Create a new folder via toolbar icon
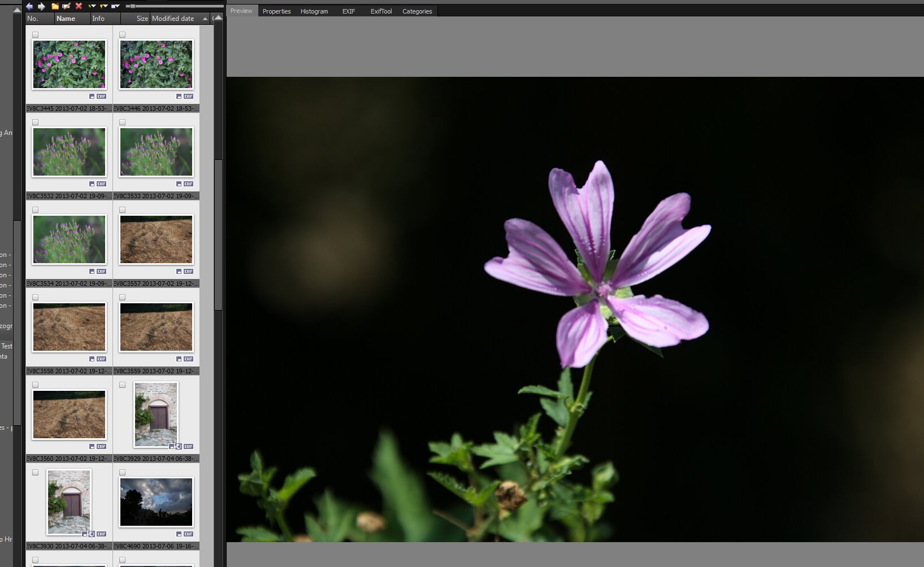Image resolution: width=924 pixels, height=567 pixels. (55, 6)
